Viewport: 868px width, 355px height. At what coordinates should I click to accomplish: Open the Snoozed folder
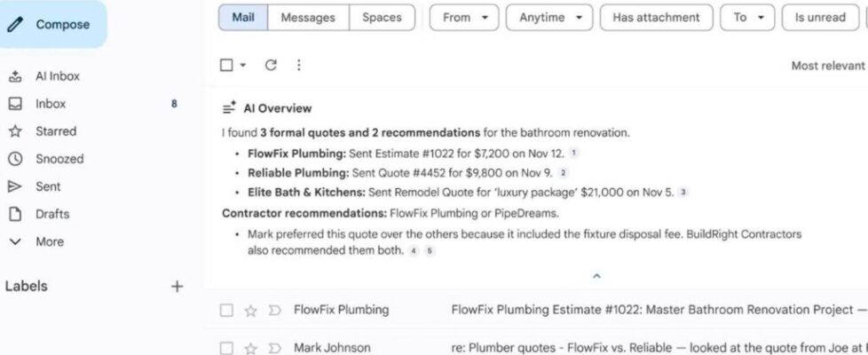pyautogui.click(x=59, y=159)
